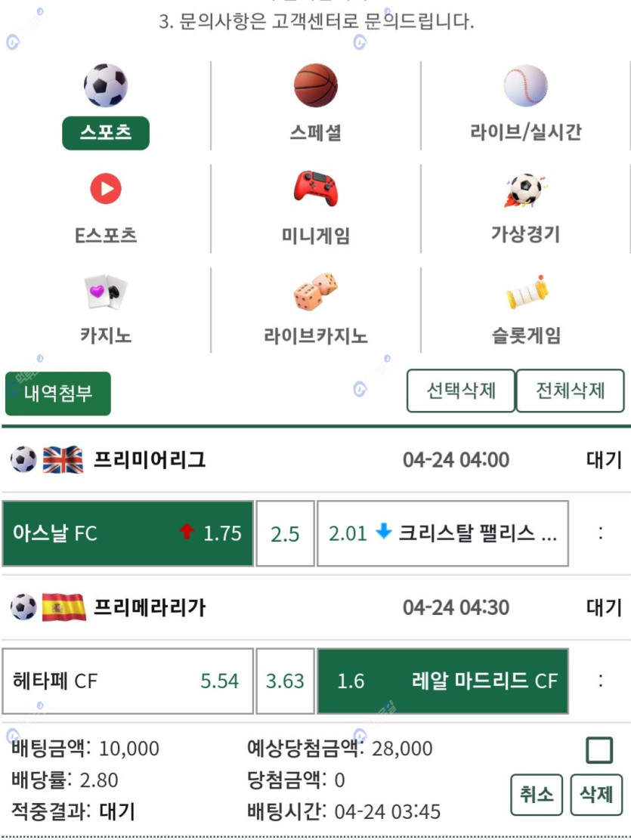
Task: Select the soccer ball 스포츠 category icon
Action: tap(106, 85)
